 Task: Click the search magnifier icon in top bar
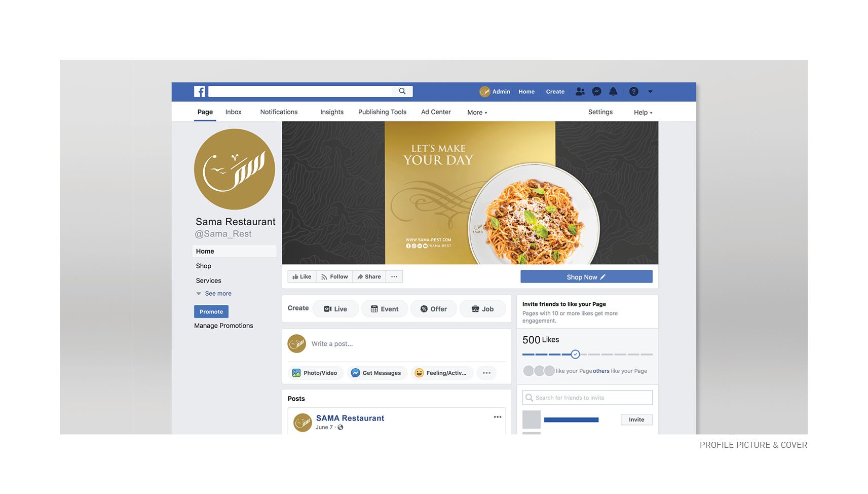pos(402,91)
